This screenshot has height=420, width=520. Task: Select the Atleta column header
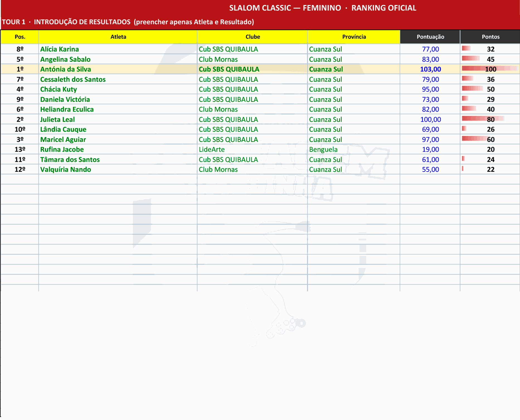[118, 37]
